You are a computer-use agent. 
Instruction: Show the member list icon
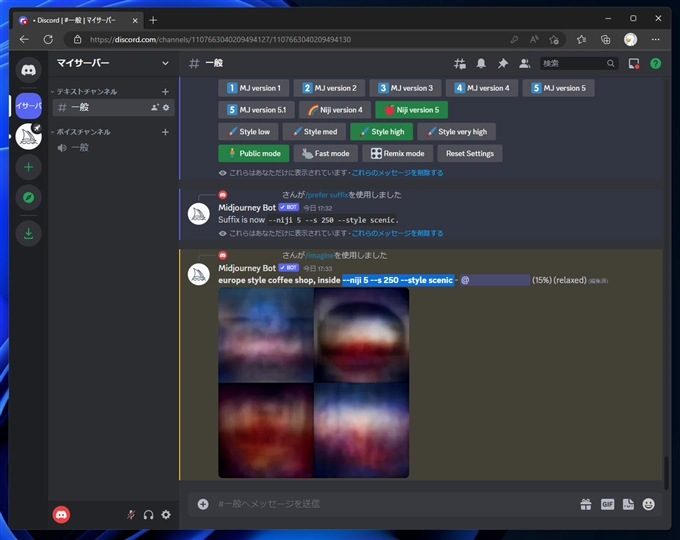524,64
